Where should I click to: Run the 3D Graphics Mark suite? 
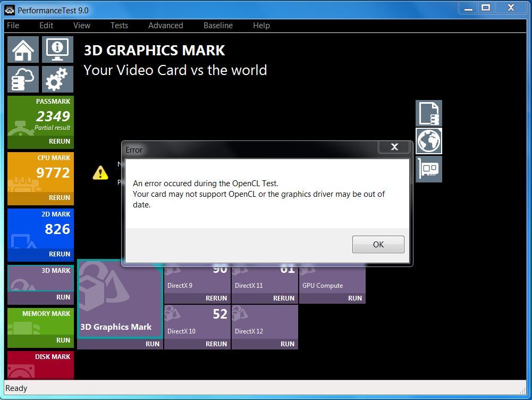[120, 344]
